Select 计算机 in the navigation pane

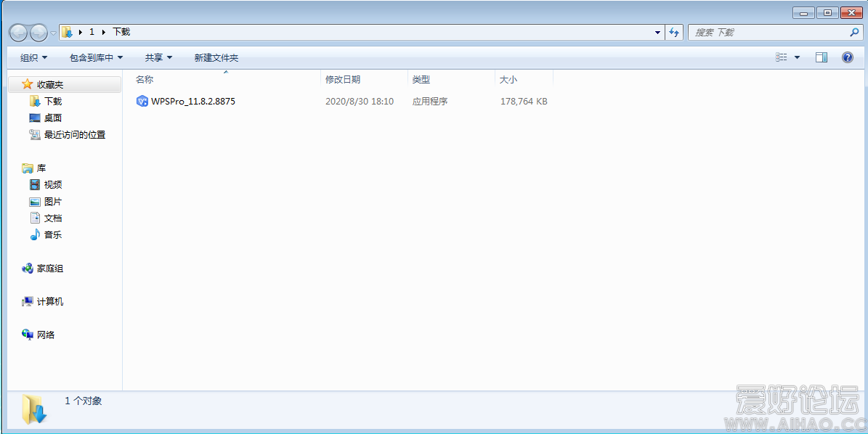pos(50,301)
